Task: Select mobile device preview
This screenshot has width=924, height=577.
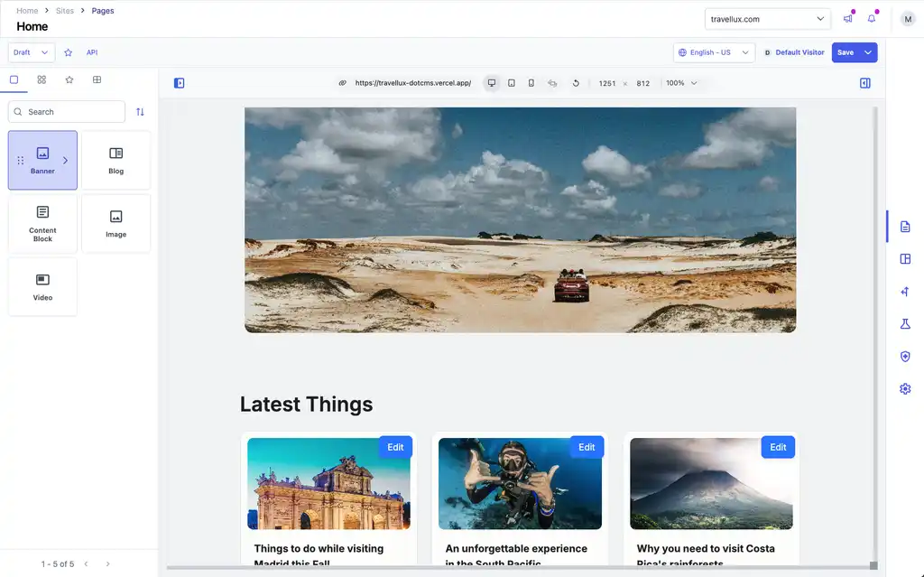Action: (x=531, y=83)
